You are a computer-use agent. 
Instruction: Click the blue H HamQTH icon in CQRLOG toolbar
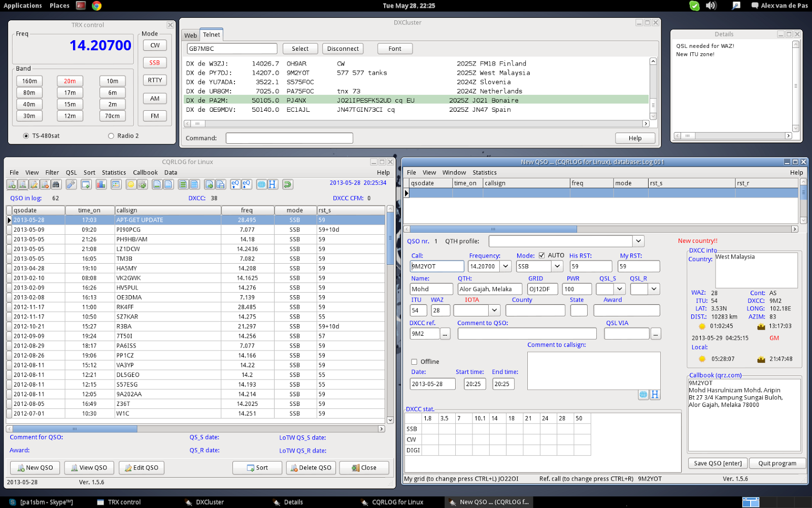pos(272,184)
